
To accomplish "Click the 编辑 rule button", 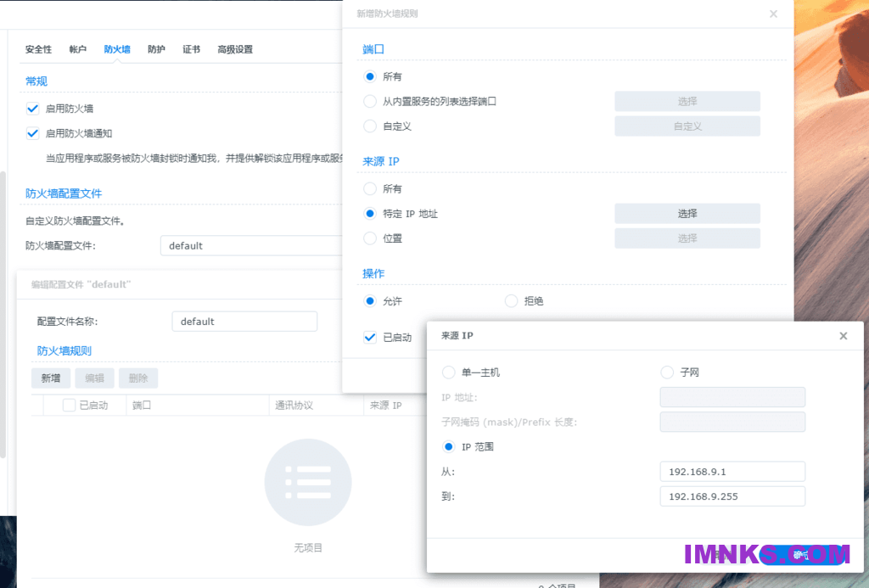I will (x=94, y=378).
